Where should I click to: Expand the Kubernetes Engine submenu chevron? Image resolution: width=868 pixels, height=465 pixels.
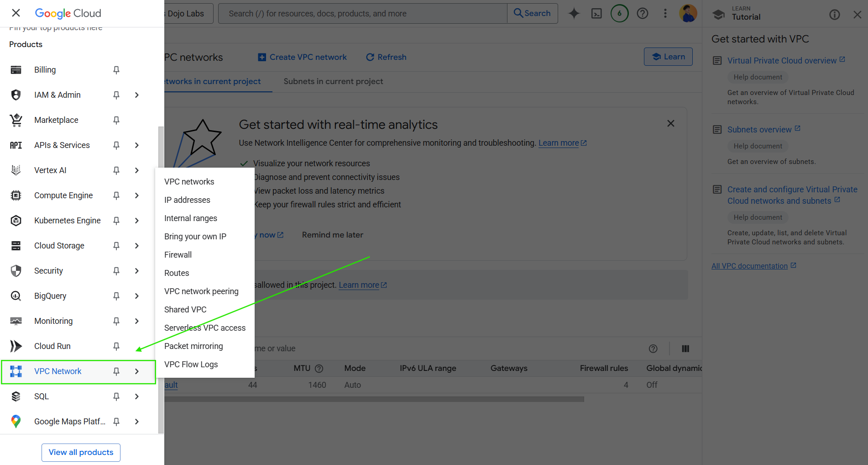tap(137, 221)
